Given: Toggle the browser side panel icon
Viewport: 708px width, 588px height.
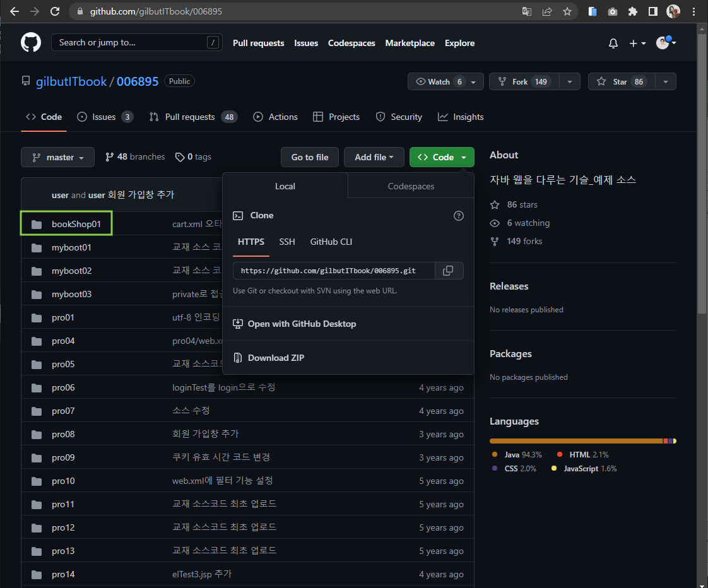Looking at the screenshot, I should (653, 11).
